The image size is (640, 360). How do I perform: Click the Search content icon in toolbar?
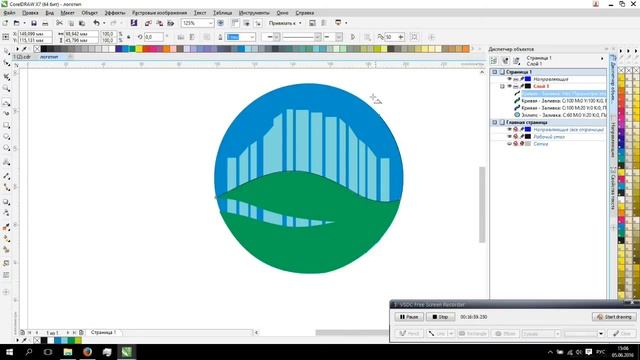pyautogui.click(x=134, y=23)
